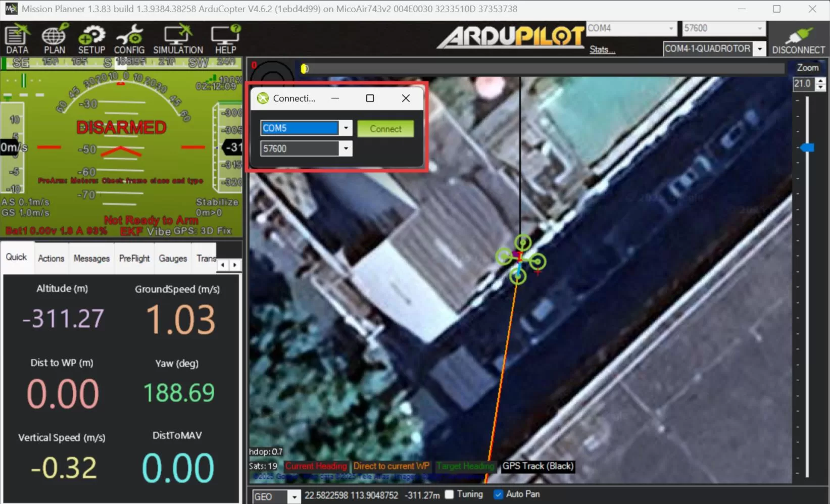The height and width of the screenshot is (504, 830).
Task: Click the coordinates 22.5822598 113.9048752 readout
Action: coord(352,495)
